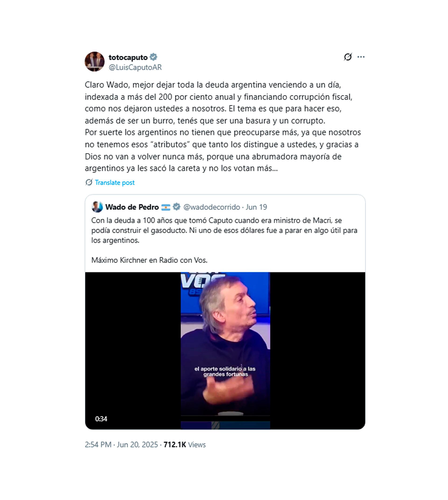This screenshot has height=500, width=448.
Task: Open the totocaputo profile avatar
Action: (94, 62)
